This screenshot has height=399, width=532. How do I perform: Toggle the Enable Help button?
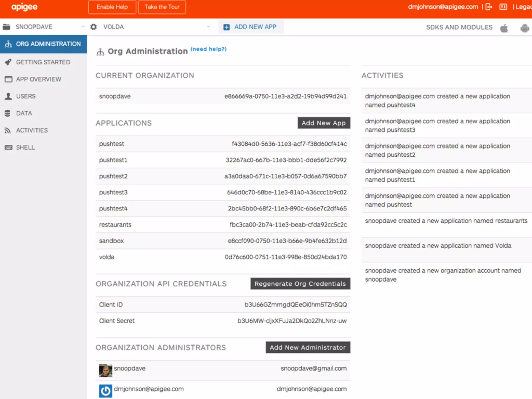point(112,7)
